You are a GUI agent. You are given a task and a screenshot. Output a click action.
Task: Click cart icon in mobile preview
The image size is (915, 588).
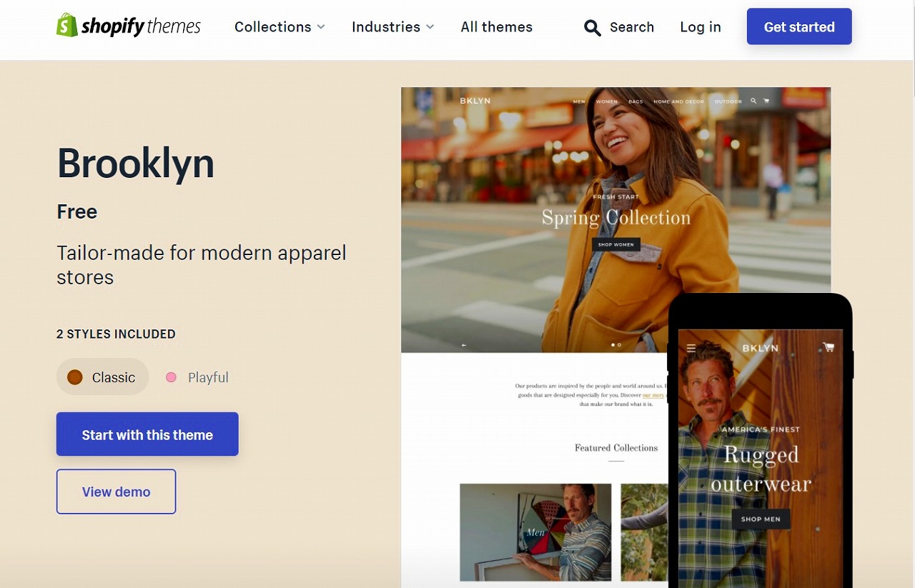(828, 347)
